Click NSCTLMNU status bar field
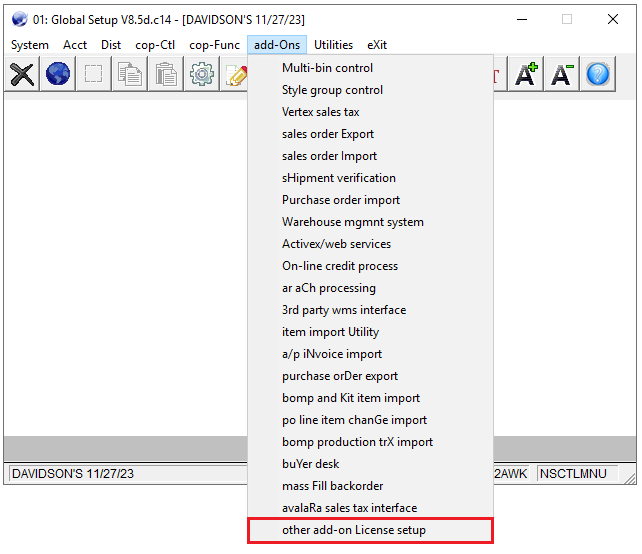This screenshot has height=554, width=642. click(577, 474)
